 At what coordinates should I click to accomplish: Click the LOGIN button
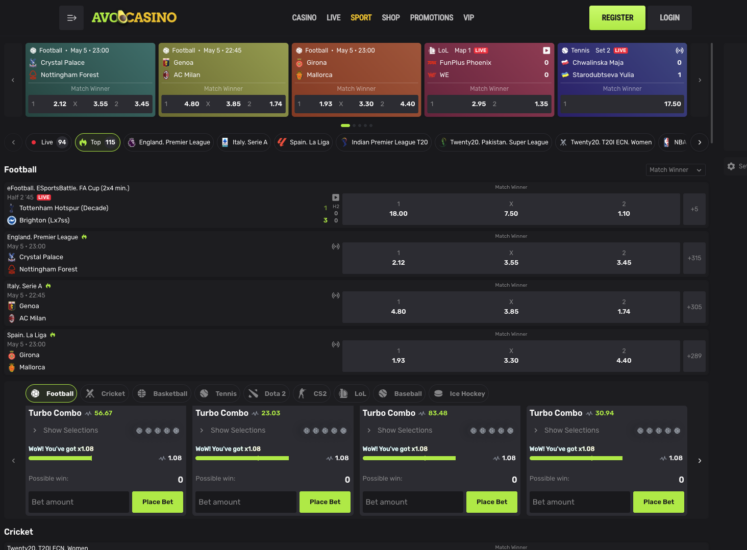[x=669, y=18]
